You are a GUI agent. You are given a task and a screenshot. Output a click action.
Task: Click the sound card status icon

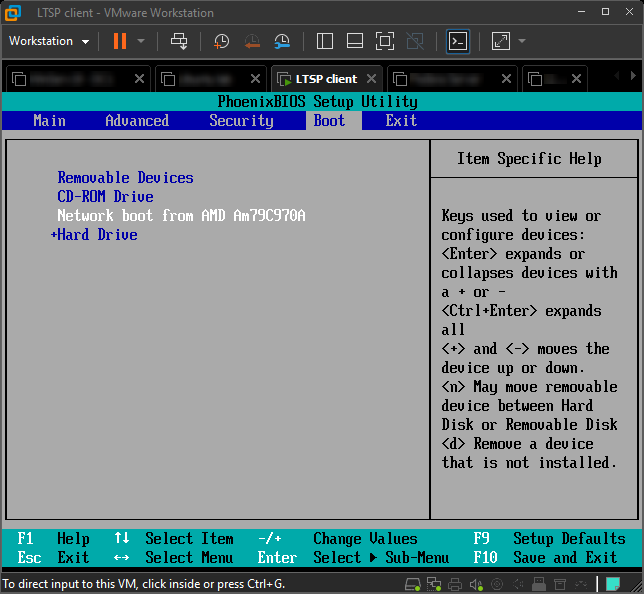pyautogui.click(x=476, y=584)
